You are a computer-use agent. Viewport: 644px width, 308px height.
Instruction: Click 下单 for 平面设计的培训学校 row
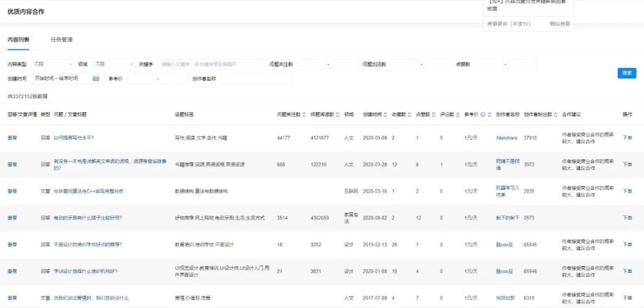pyautogui.click(x=627, y=245)
